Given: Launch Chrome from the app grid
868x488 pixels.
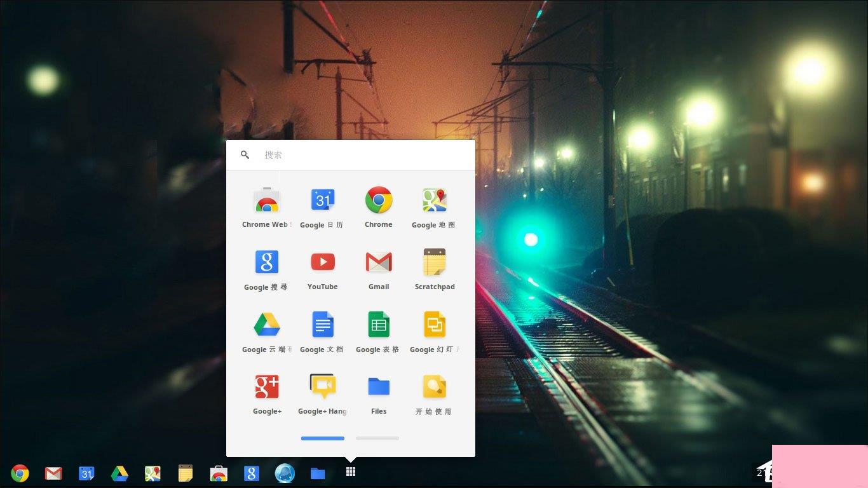Looking at the screenshot, I should click(x=379, y=207).
